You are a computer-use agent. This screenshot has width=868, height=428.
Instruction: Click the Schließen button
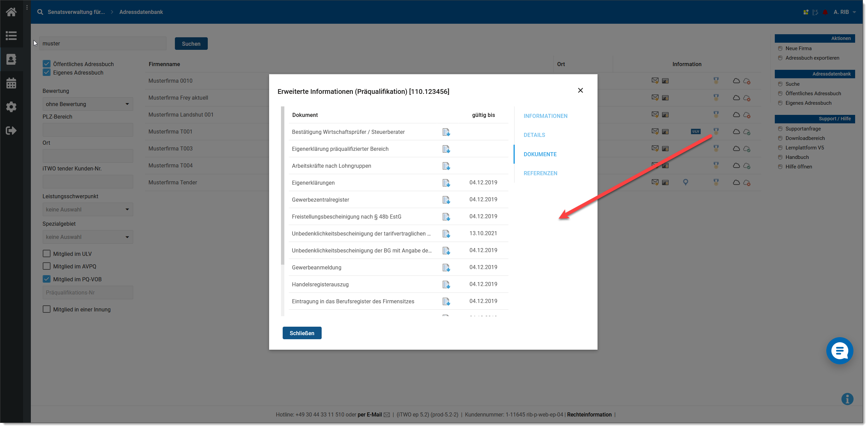point(302,333)
